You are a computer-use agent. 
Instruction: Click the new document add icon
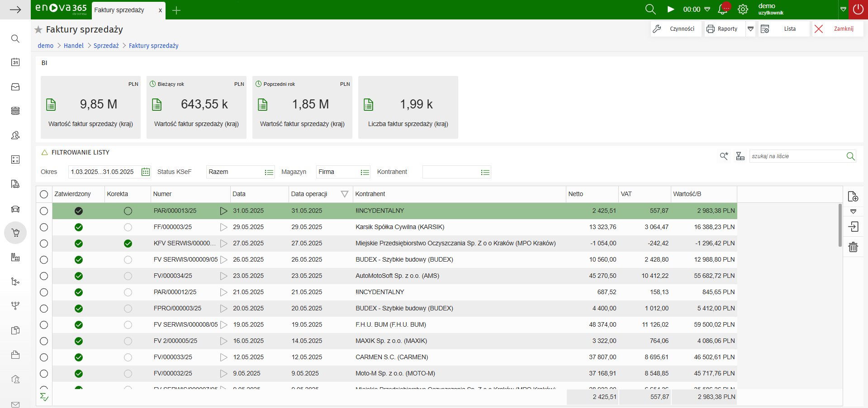pyautogui.click(x=853, y=197)
